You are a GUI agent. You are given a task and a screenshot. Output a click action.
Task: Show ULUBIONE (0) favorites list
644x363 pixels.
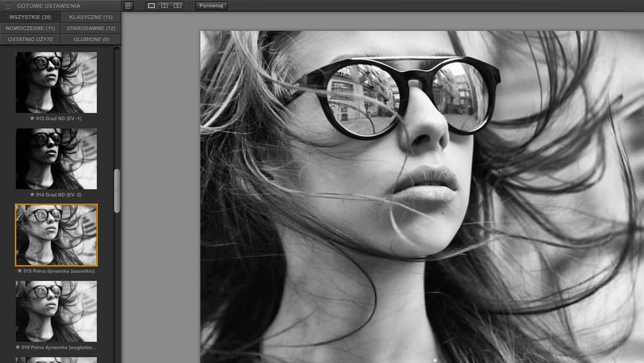click(91, 39)
